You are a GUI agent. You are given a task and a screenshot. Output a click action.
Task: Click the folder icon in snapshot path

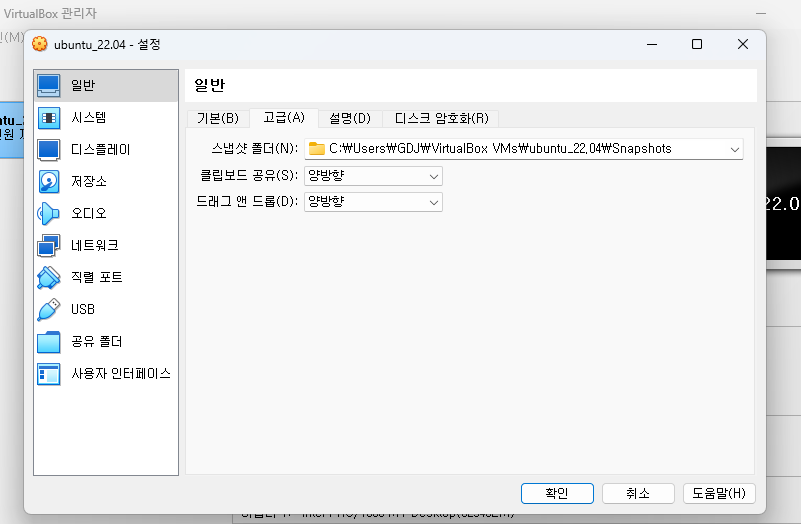[x=317, y=149]
